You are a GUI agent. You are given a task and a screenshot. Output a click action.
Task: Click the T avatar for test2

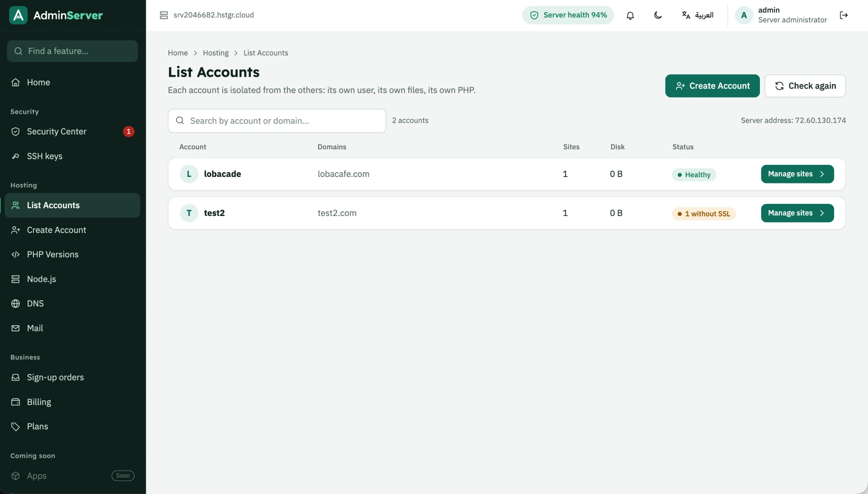coord(189,213)
